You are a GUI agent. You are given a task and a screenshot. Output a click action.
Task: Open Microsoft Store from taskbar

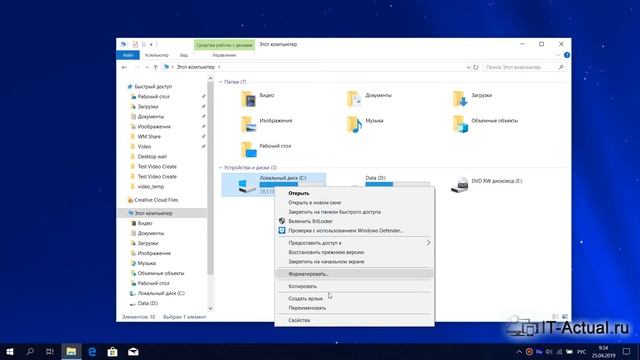112,351
